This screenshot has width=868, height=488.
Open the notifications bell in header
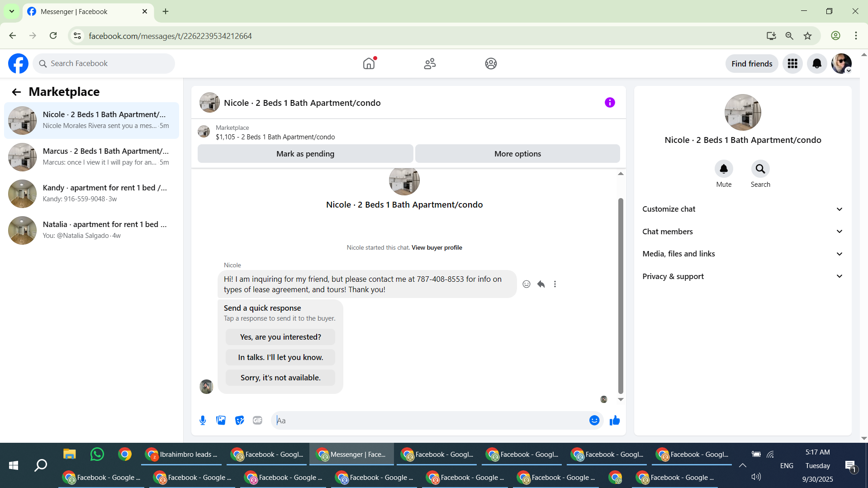tap(817, 63)
